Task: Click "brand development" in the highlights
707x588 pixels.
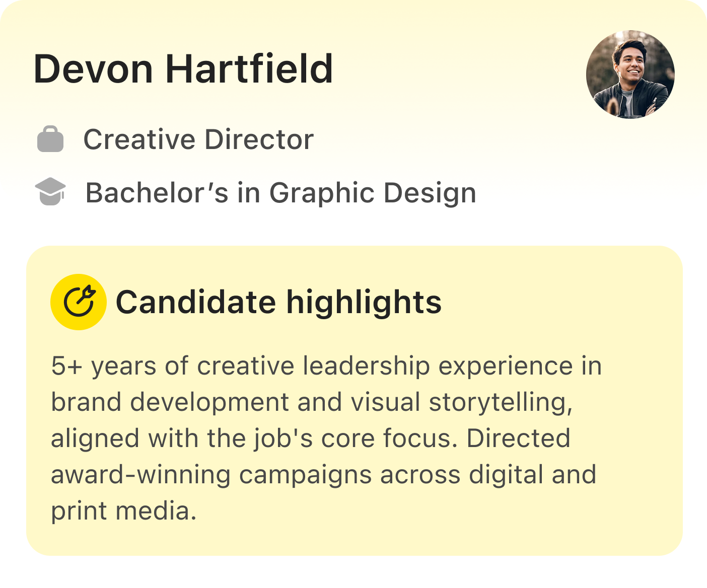Action: point(170,402)
